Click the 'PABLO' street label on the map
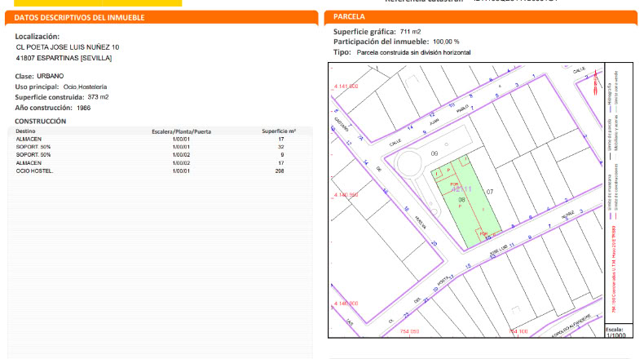 pos(462,109)
